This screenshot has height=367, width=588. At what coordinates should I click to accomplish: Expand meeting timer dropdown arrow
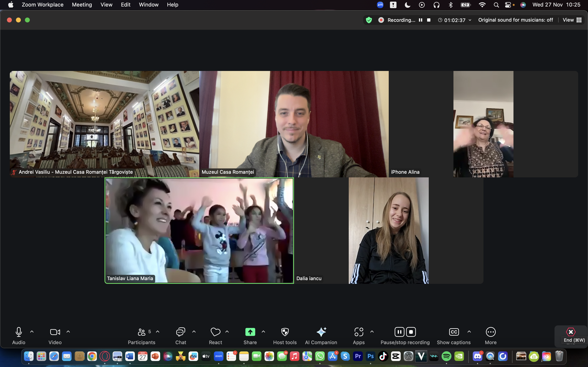tap(470, 20)
